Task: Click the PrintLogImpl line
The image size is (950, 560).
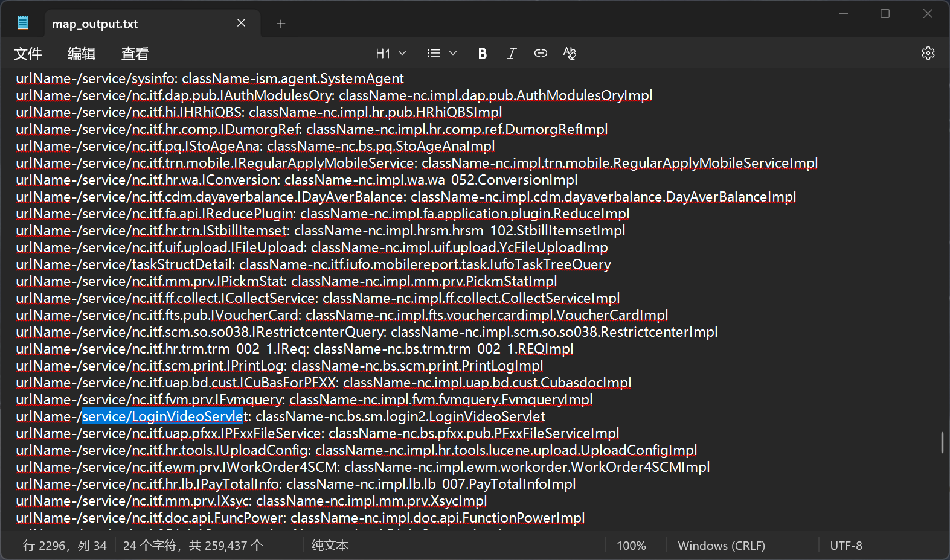Action: (x=280, y=366)
